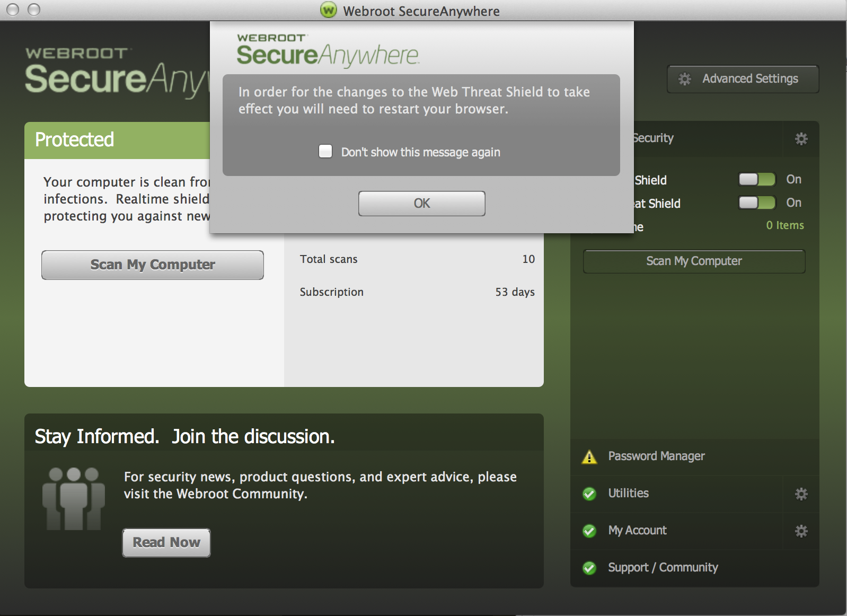Click the 0 Items quarantine value

784,225
